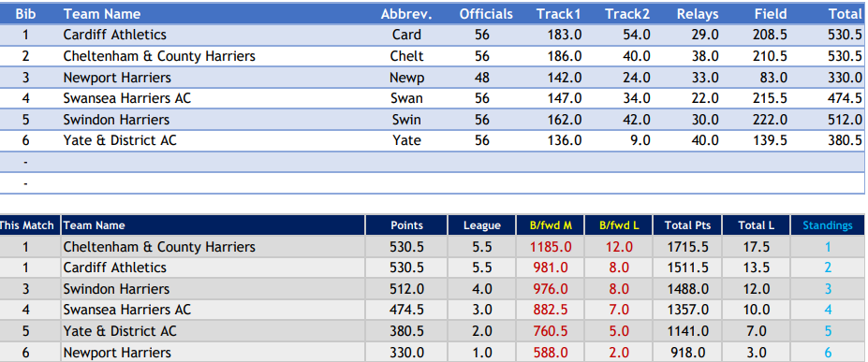Viewport: 868px width, 362px height.
Task: Select Newport Harriers Field value 83.0
Action: point(773,78)
